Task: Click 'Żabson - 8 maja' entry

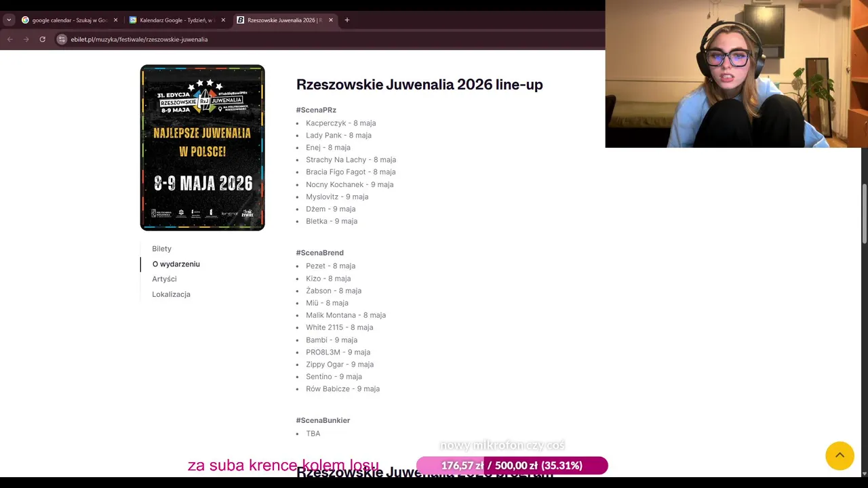Action: 334,291
